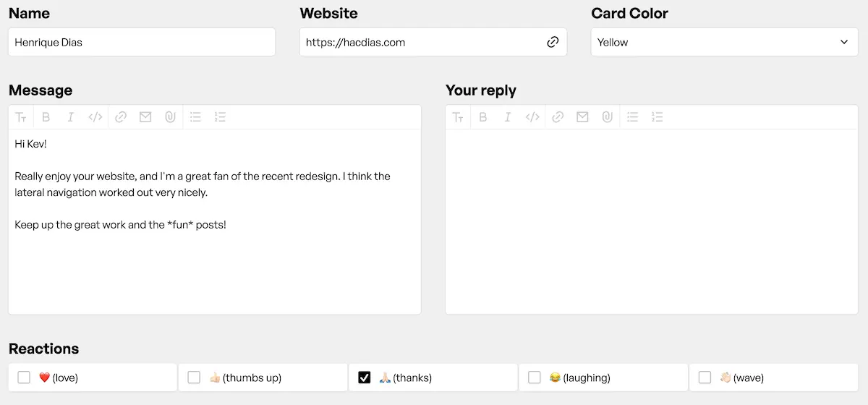
Task: Insert code block in Message editor
Action: (95, 117)
